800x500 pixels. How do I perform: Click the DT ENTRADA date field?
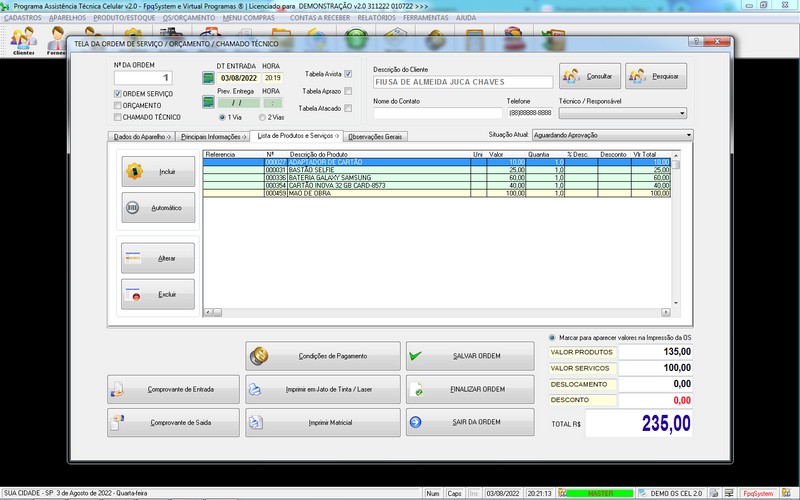[x=239, y=78]
